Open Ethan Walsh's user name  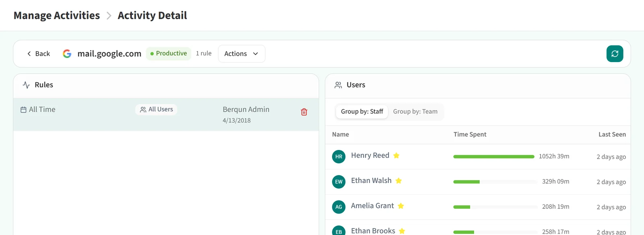tap(371, 181)
